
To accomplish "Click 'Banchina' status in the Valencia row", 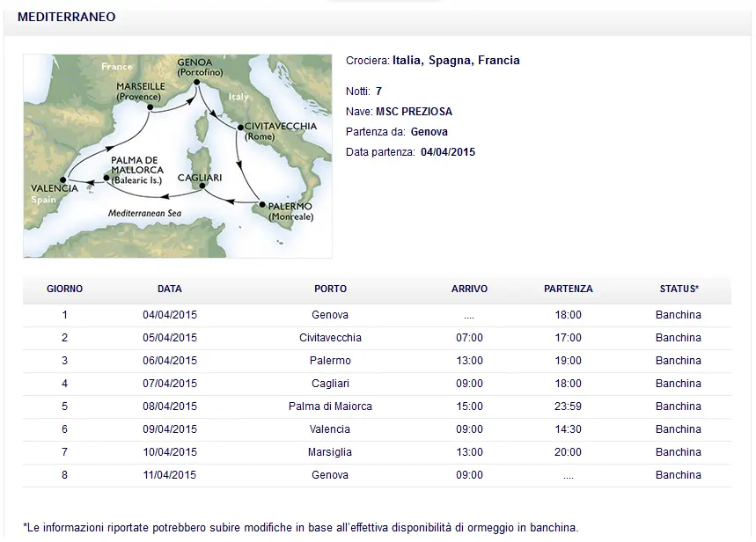I will point(679,429).
